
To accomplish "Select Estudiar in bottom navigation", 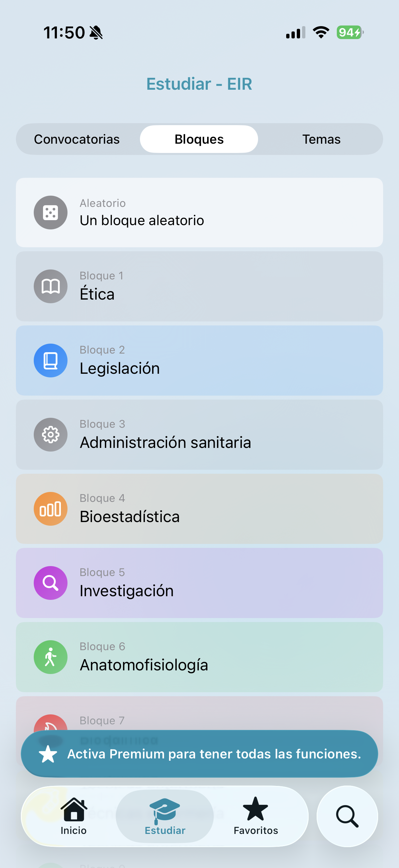I will pos(165,816).
